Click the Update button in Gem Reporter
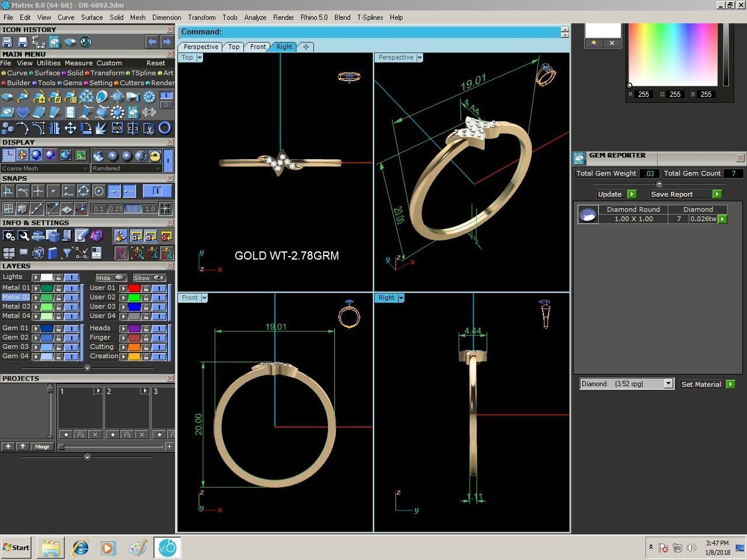The image size is (747, 560). [616, 194]
